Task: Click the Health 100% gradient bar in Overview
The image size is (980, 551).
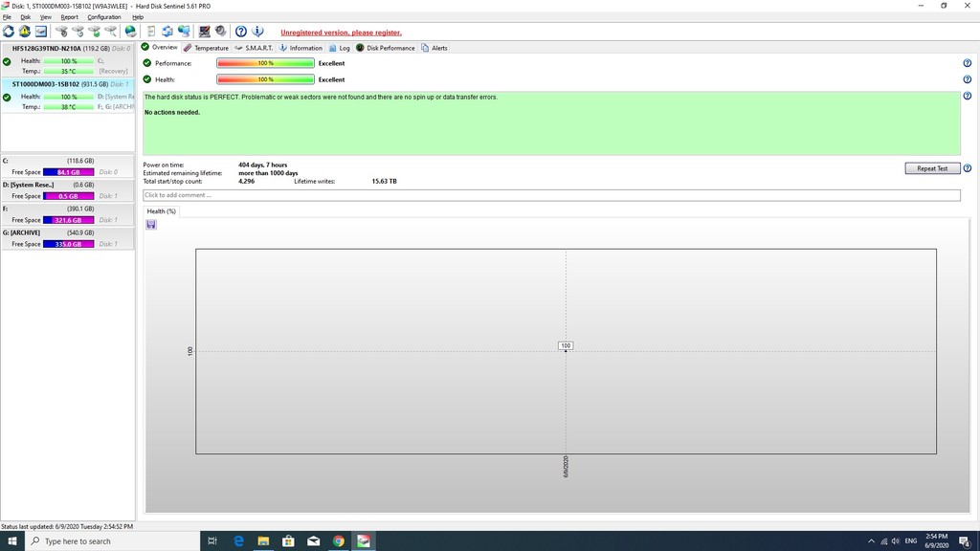Action: [x=266, y=79]
